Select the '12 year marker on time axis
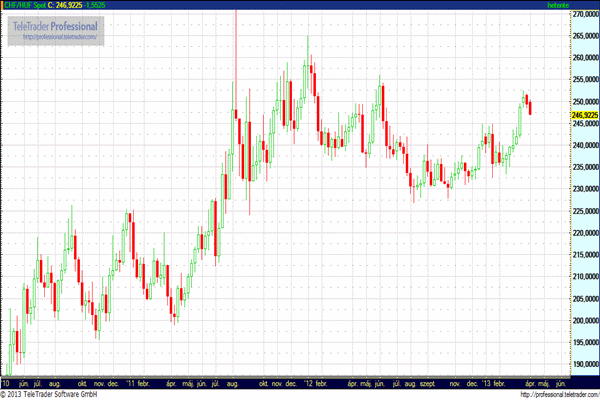This screenshot has width=600, height=400. [315, 383]
